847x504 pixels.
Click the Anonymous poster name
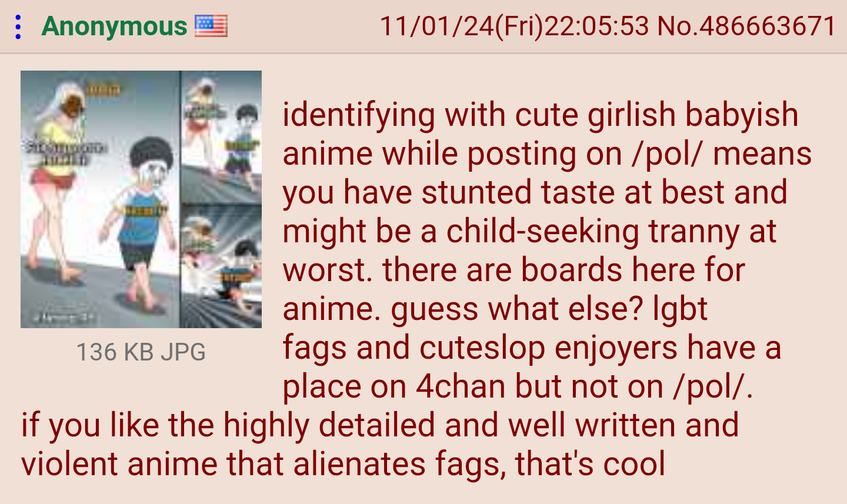click(x=114, y=26)
